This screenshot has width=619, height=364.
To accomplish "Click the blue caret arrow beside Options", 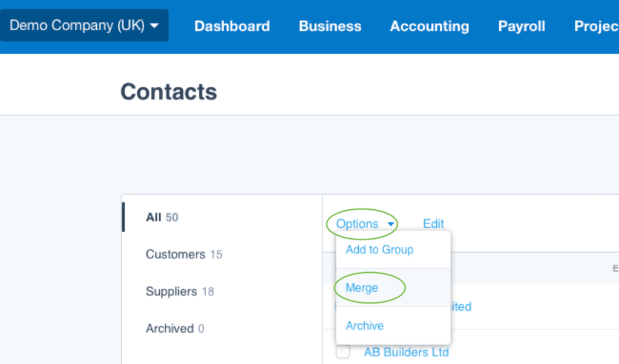I will tap(391, 224).
